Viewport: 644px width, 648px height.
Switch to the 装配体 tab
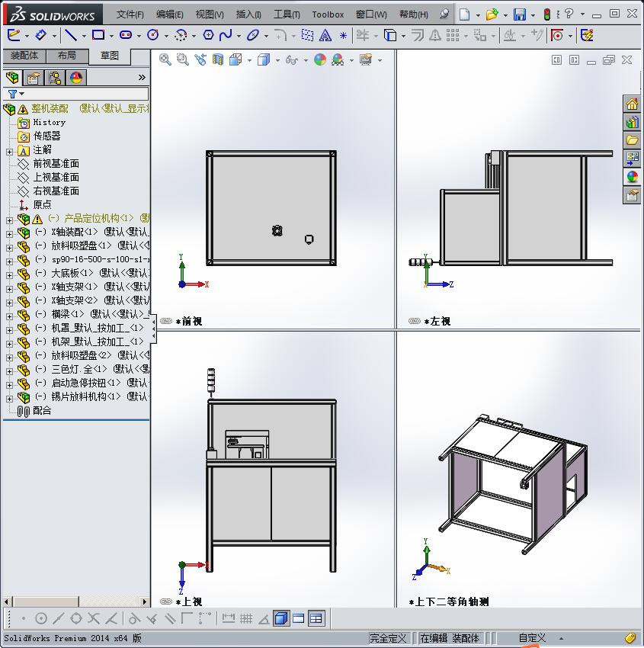point(24,56)
